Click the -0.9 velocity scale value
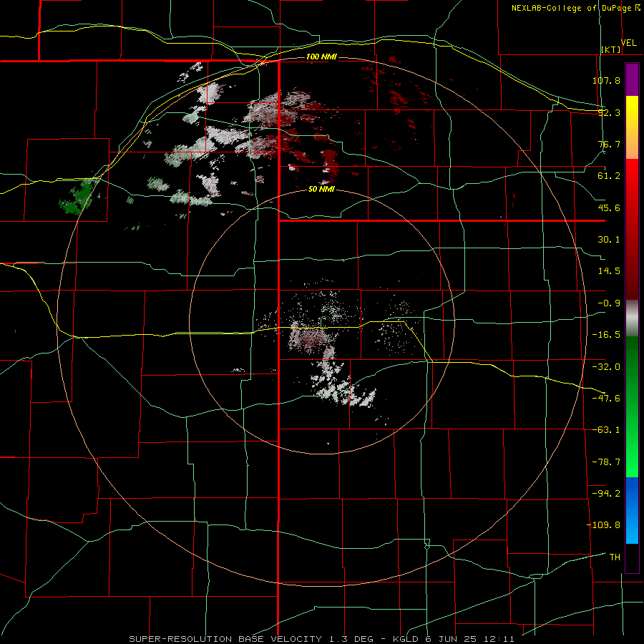 point(609,303)
